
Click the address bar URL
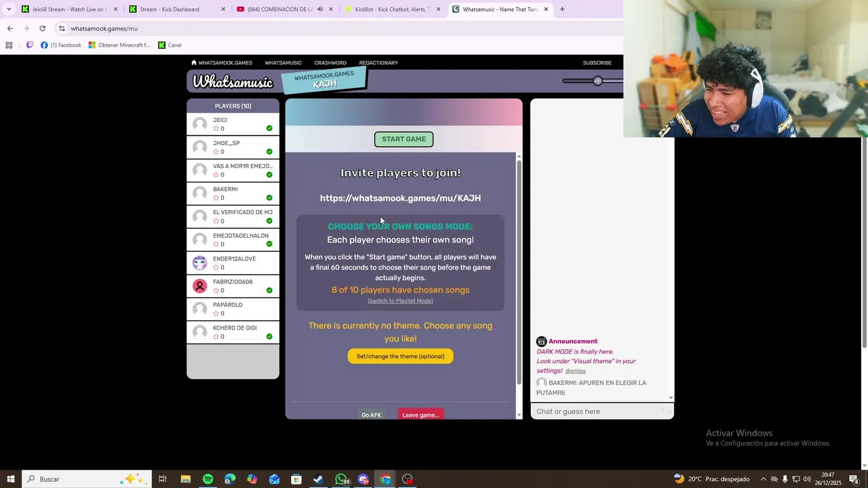(104, 28)
